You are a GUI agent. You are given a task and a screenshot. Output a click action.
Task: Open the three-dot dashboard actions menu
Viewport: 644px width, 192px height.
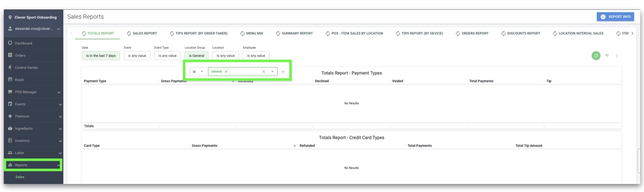click(x=617, y=56)
